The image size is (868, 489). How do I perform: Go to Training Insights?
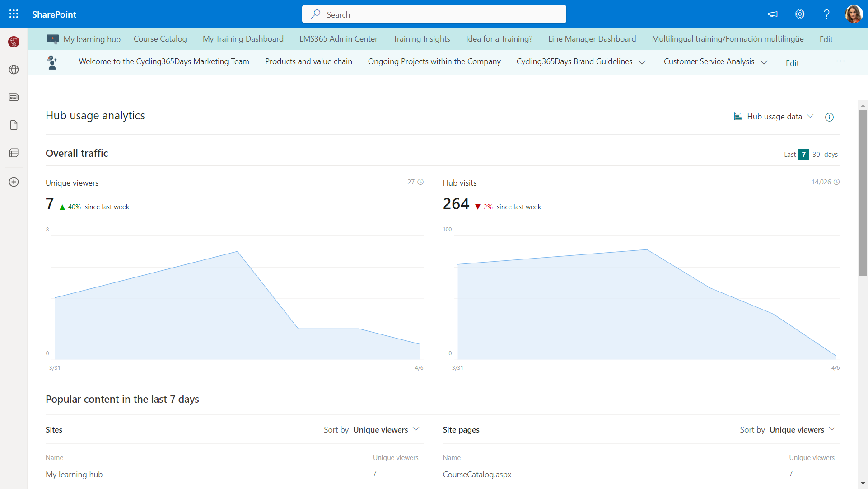(x=421, y=39)
